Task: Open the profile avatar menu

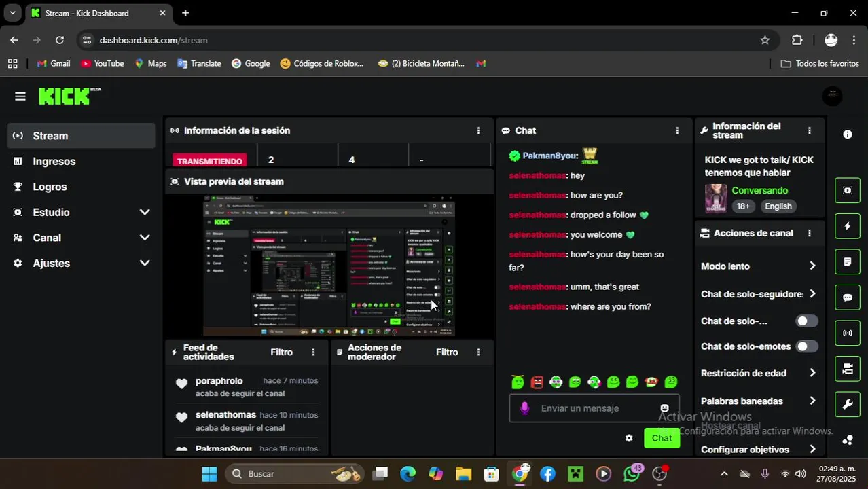Action: point(832,96)
